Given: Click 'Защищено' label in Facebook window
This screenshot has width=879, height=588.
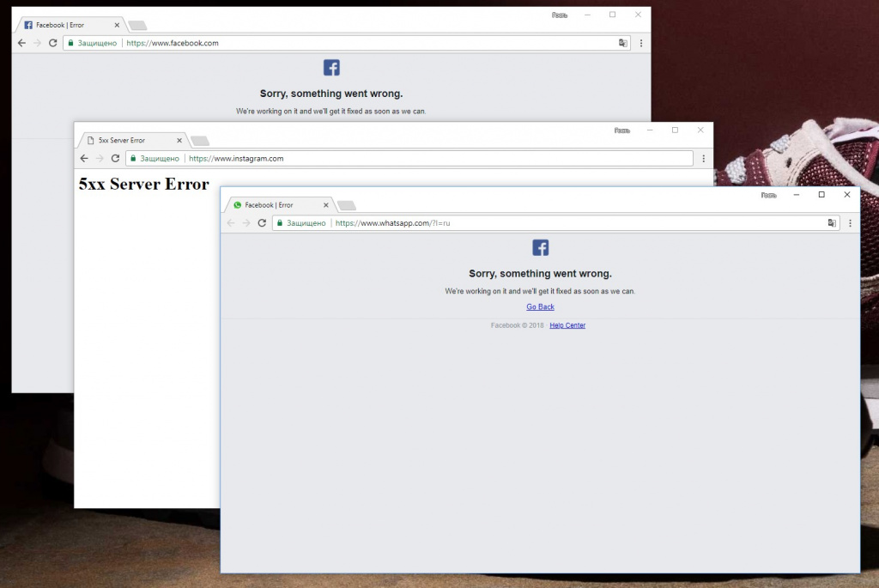Looking at the screenshot, I should click(97, 43).
